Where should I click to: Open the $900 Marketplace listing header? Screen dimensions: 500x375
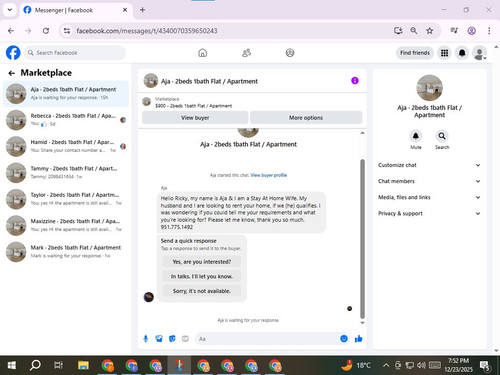click(x=252, y=102)
